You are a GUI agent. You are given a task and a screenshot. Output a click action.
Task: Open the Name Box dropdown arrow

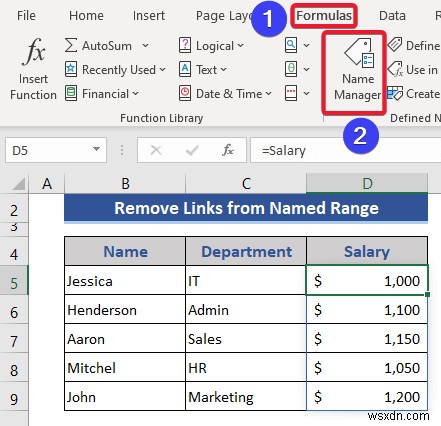tap(96, 149)
